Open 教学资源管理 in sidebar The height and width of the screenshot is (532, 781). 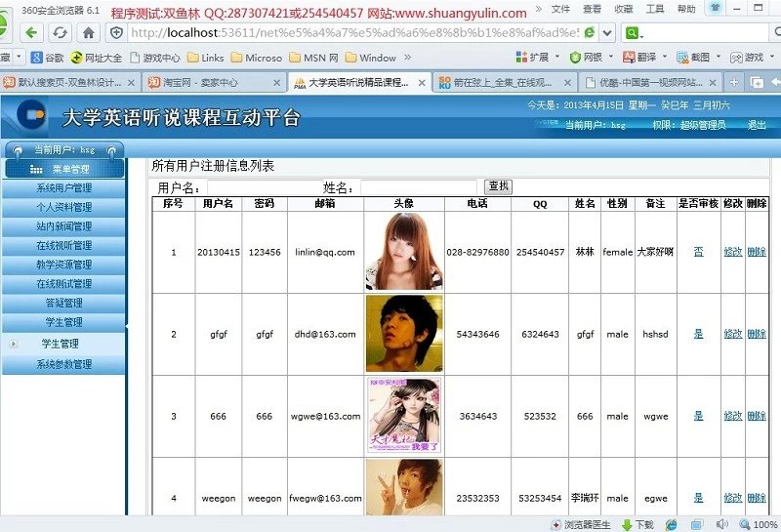pos(63,265)
